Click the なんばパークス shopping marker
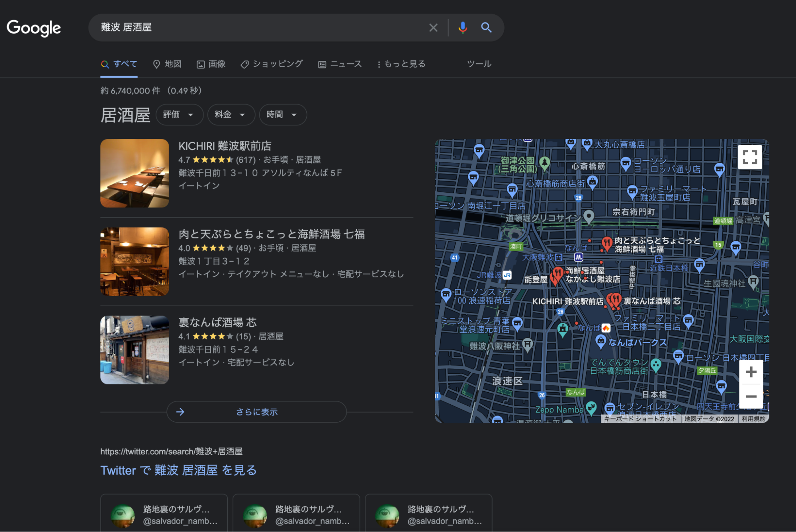796x532 pixels. pos(600,341)
